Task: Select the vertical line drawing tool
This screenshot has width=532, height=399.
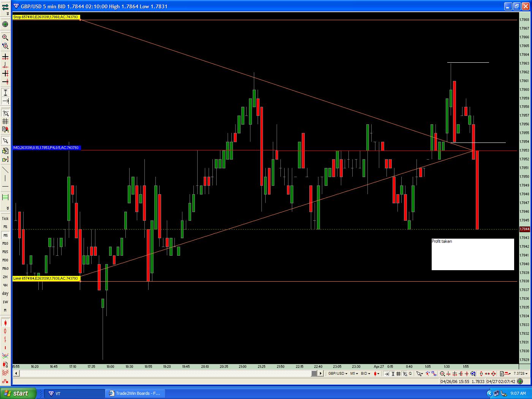Action: (x=5, y=178)
